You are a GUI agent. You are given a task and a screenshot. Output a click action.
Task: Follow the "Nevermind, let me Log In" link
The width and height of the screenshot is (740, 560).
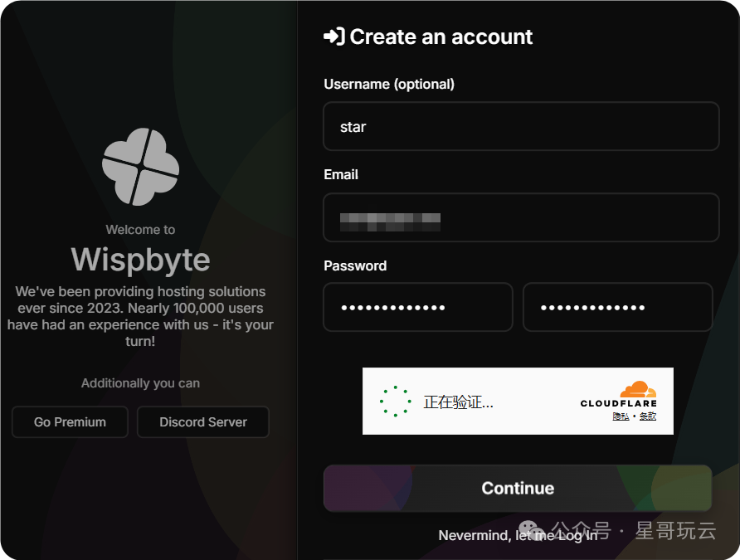(517, 535)
